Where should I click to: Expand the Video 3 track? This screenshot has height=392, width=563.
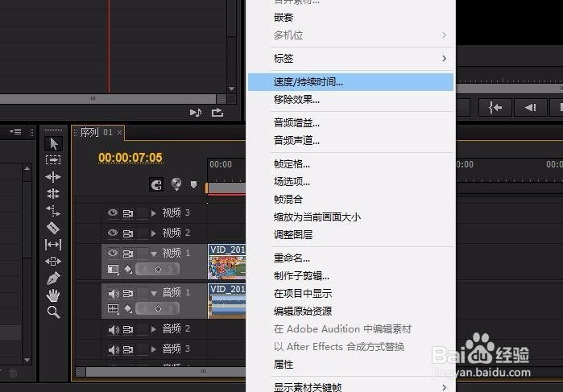tap(154, 213)
